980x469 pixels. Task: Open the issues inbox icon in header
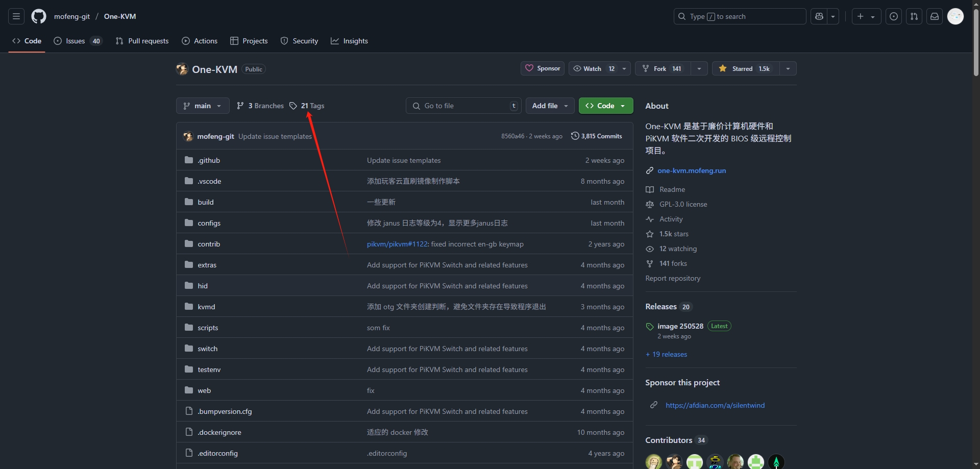(894, 16)
